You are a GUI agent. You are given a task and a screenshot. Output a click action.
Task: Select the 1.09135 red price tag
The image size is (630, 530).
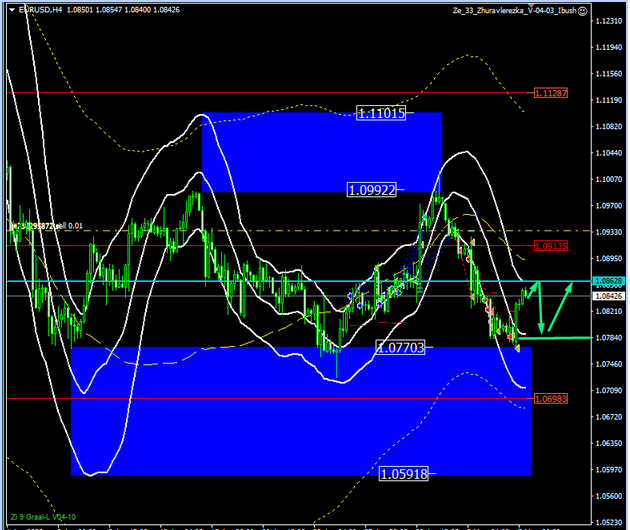(x=551, y=245)
